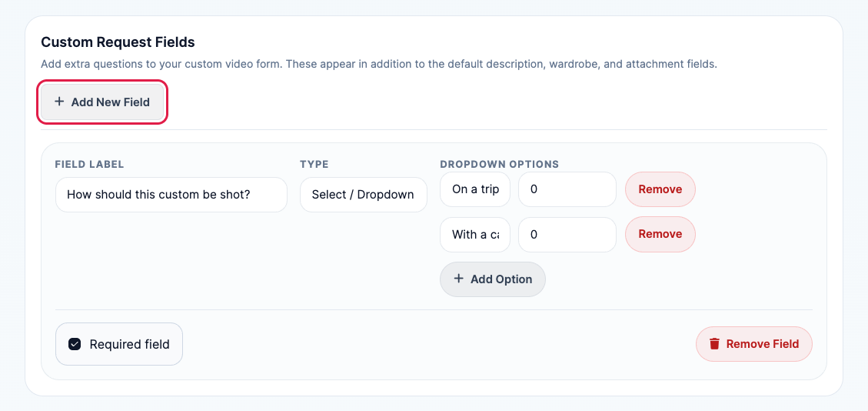Remove the 'On a trip' option
Image resolution: width=868 pixels, height=411 pixels.
tap(660, 189)
